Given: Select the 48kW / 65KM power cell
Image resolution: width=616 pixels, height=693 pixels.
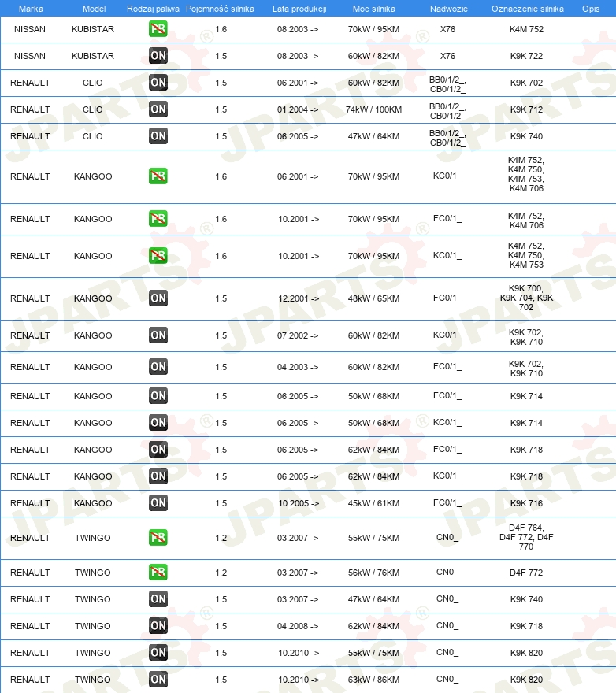Looking at the screenshot, I should point(373,298).
